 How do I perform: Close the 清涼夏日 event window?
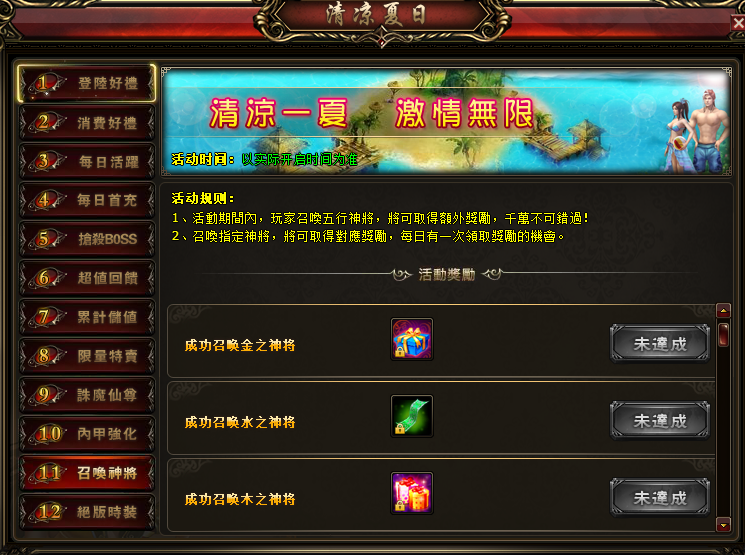(738, 22)
